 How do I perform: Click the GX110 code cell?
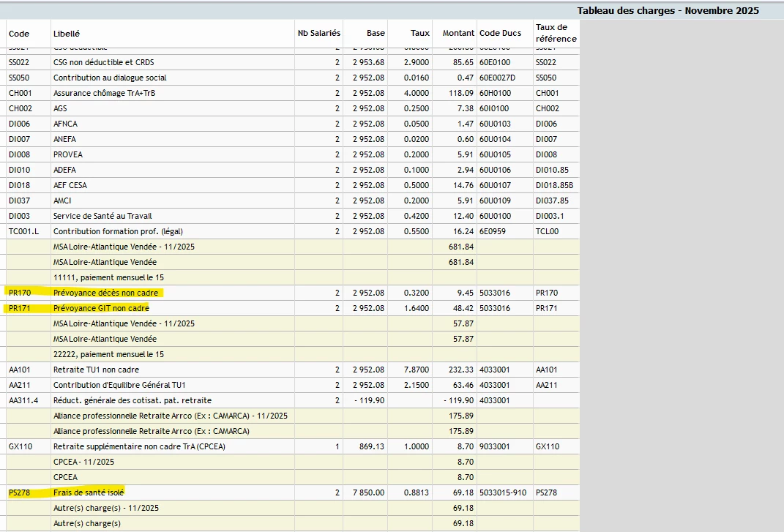20,446
